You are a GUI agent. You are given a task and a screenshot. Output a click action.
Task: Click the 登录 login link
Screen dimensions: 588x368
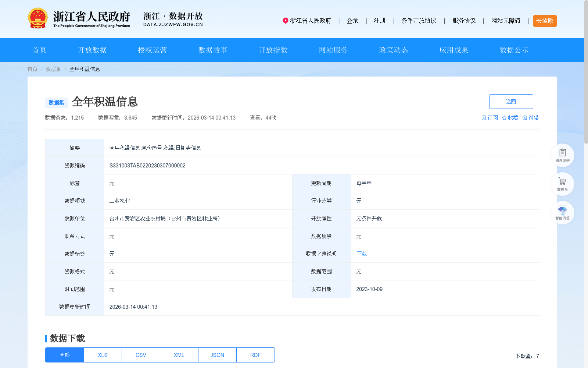pos(352,21)
